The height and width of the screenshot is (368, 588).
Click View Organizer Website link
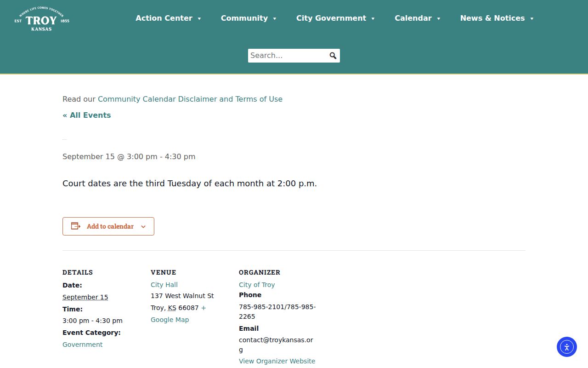point(277,361)
